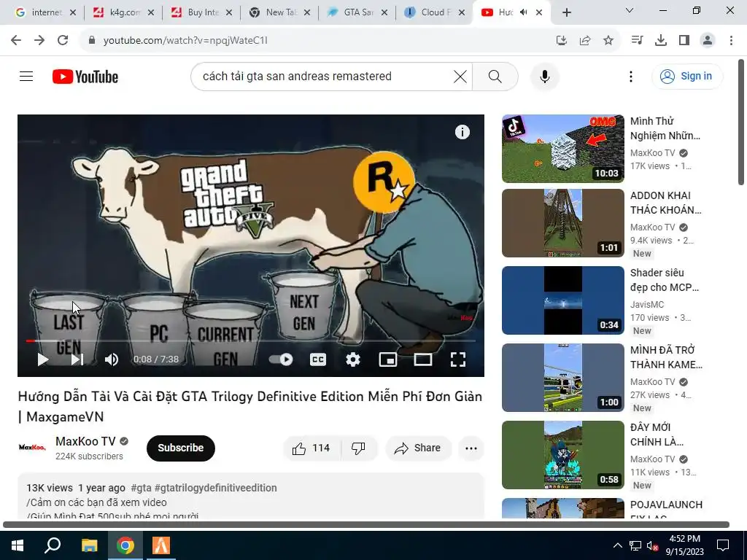Switch to theater mode
Image resolution: width=747 pixels, height=560 pixels.
(x=422, y=359)
